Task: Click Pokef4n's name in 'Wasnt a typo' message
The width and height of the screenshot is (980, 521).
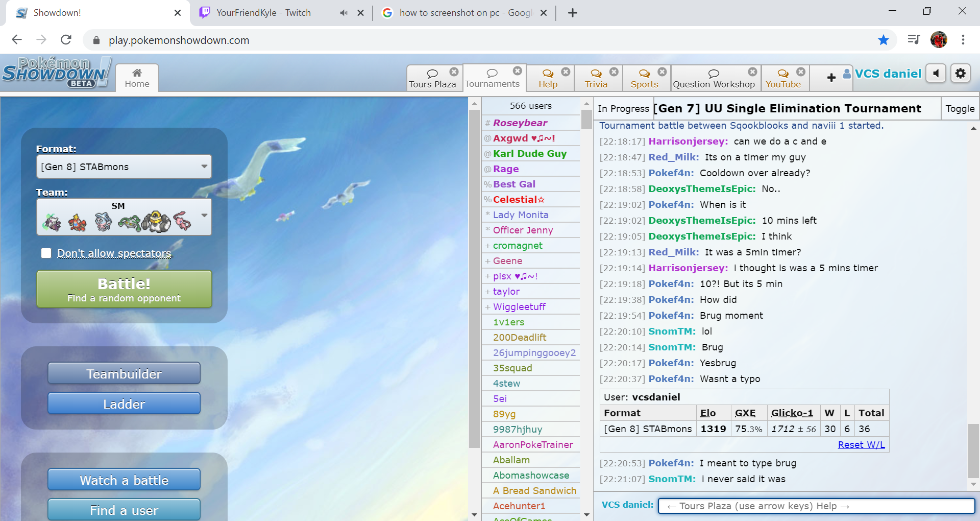Action: tap(671, 378)
